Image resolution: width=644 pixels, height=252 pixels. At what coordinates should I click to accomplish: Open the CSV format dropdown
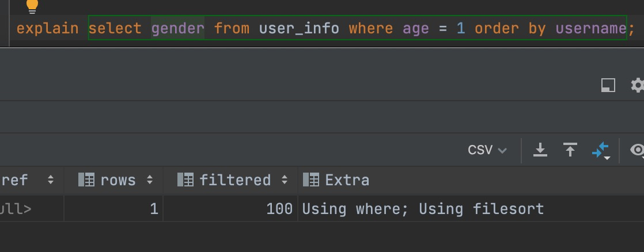tap(487, 150)
